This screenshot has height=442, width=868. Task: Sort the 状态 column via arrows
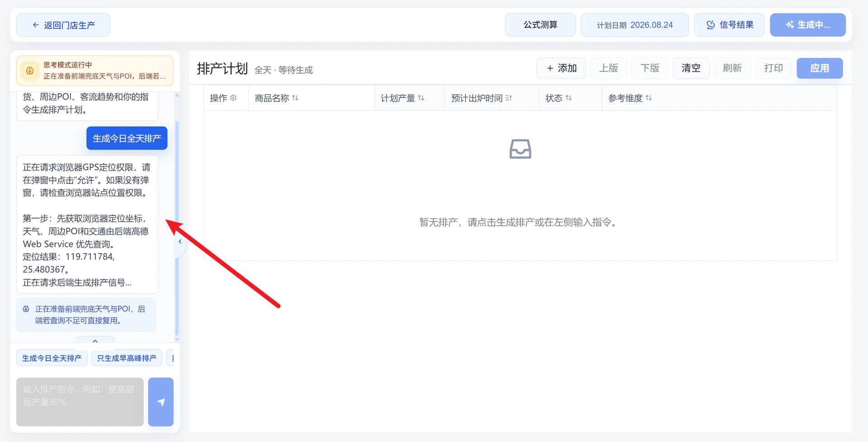click(569, 98)
